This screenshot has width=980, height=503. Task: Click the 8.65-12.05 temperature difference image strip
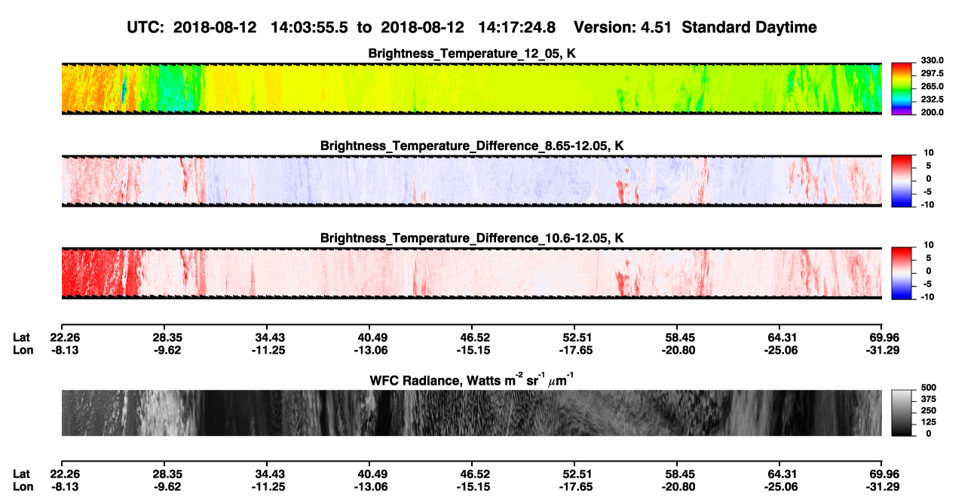(x=471, y=180)
